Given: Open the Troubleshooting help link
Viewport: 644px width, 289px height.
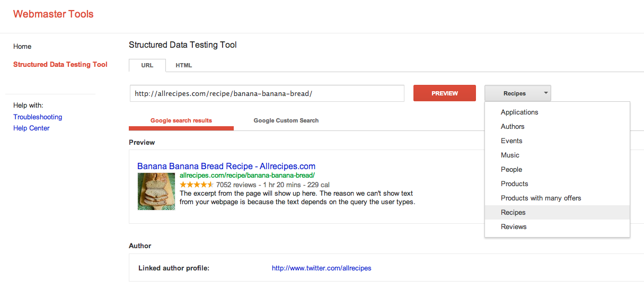Looking at the screenshot, I should [38, 117].
